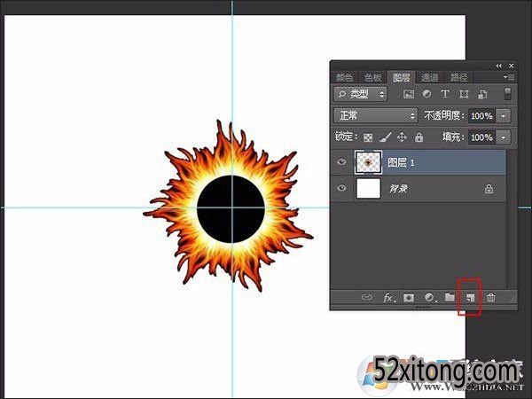The width and height of the screenshot is (532, 399).
Task: Switch to the 颜色 tab
Action: [x=344, y=78]
